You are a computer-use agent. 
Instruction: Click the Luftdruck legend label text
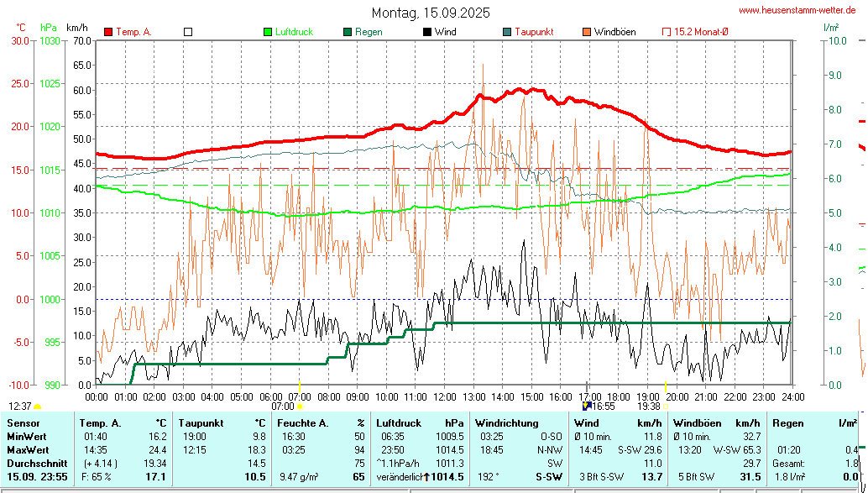pyautogui.click(x=294, y=32)
